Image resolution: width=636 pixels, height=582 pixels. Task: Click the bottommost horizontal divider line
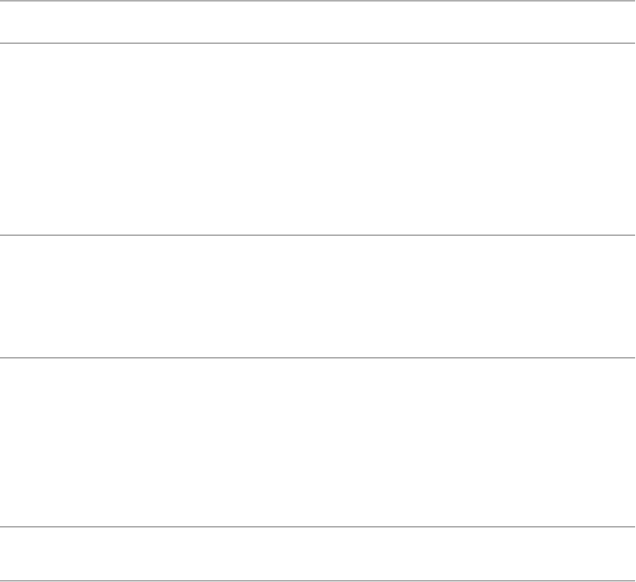[x=318, y=580]
